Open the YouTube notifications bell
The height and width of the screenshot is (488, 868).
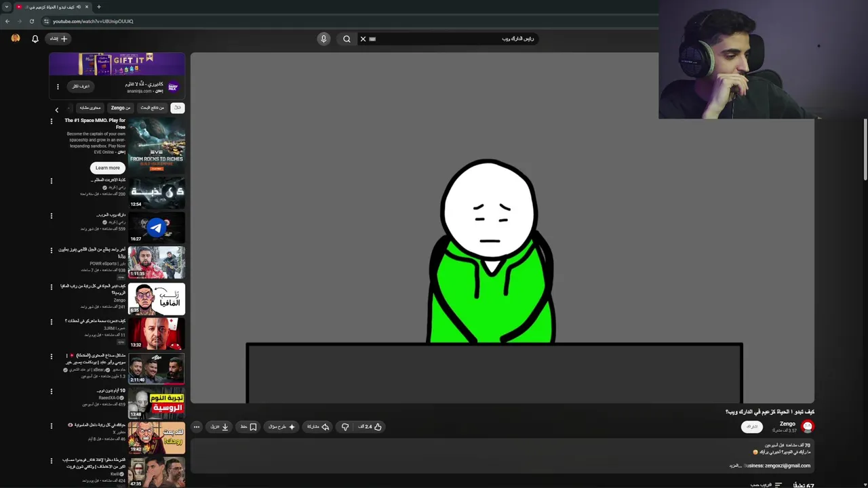coord(35,39)
